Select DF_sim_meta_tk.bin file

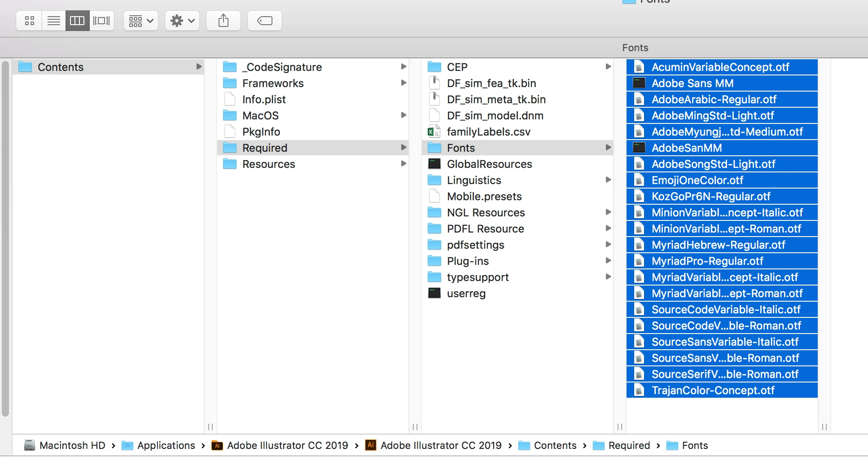point(517,99)
